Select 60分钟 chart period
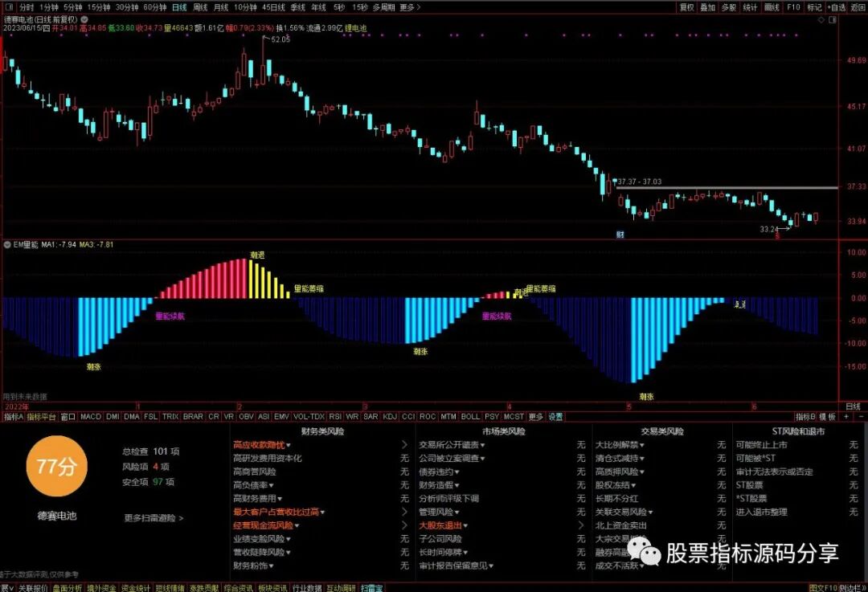868x592 pixels. tap(154, 7)
